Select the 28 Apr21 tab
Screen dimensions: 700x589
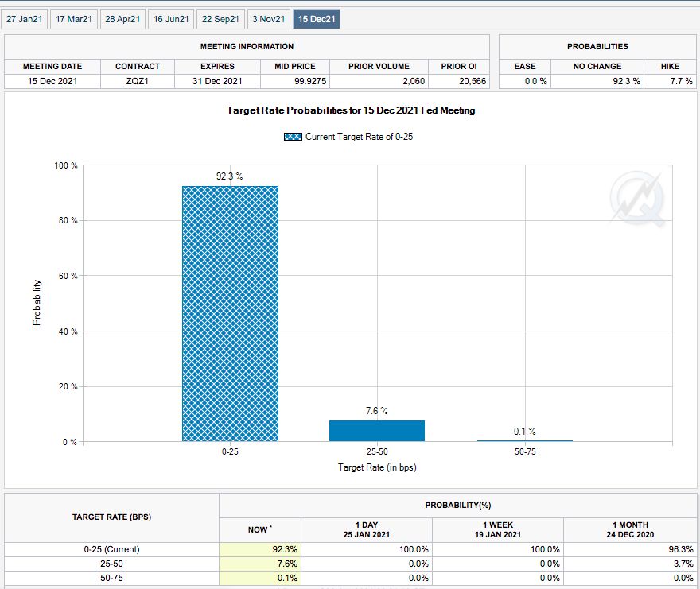[122, 19]
